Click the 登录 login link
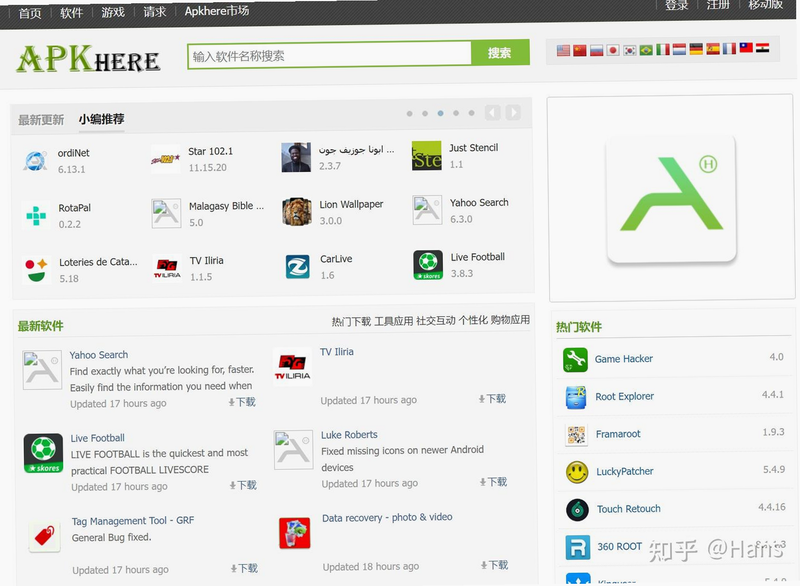 click(x=677, y=5)
